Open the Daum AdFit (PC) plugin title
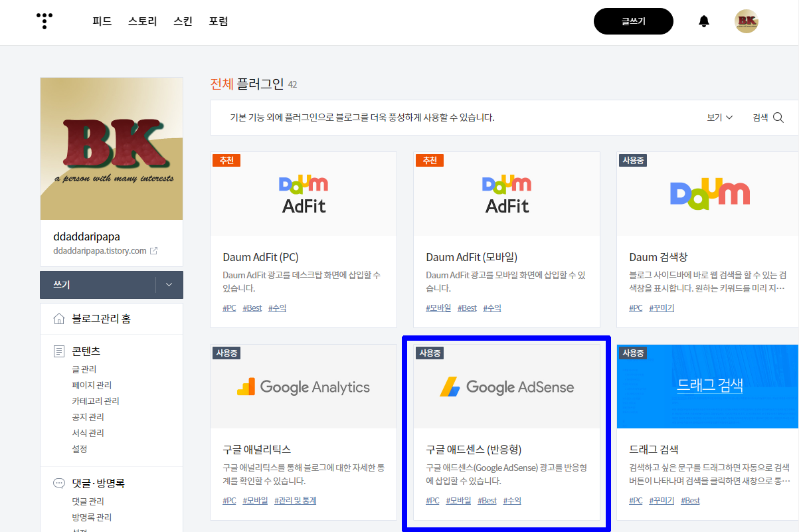 pos(261,257)
